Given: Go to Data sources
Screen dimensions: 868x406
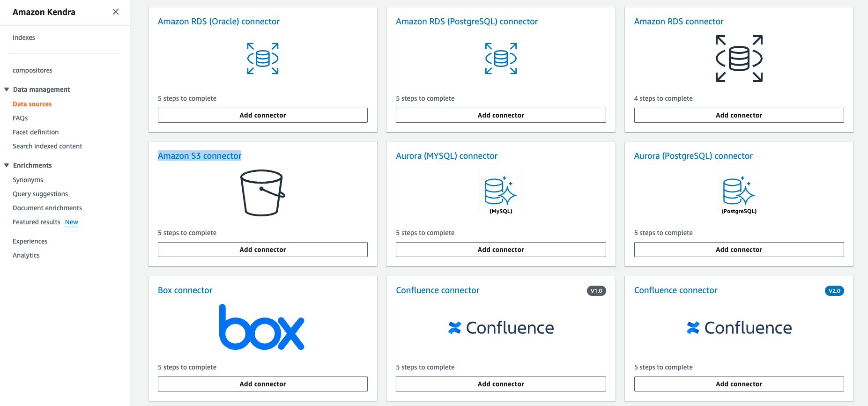Looking at the screenshot, I should tap(32, 104).
